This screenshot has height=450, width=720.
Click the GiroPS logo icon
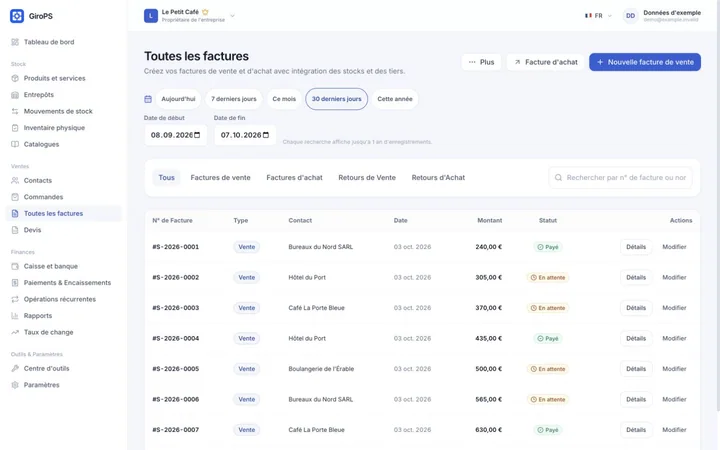point(17,16)
